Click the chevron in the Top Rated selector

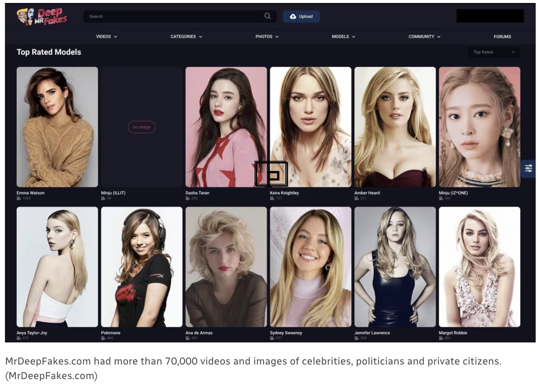point(513,52)
